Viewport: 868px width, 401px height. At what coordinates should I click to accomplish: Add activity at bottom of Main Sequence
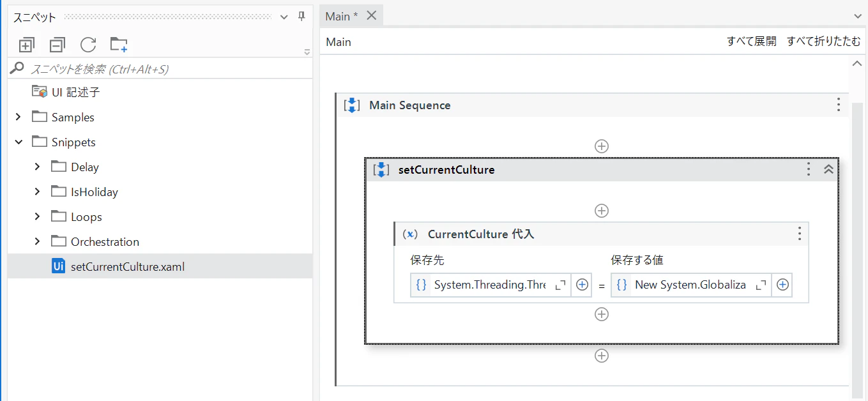(601, 356)
